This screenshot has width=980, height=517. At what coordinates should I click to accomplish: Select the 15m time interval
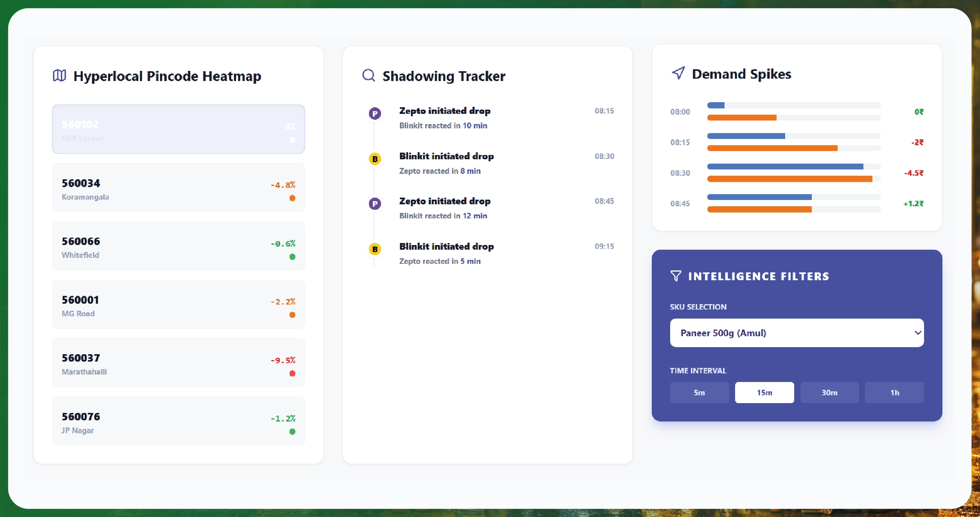[764, 393]
